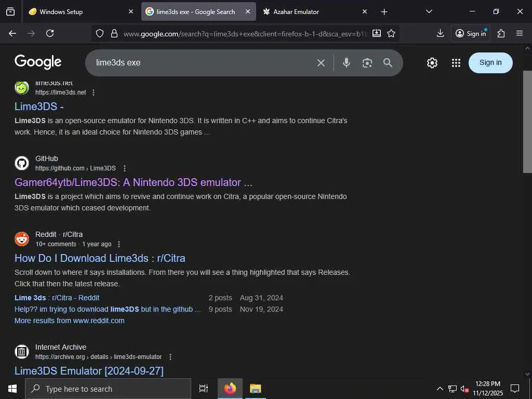
Task: Clear the search query with X
Action: click(321, 63)
